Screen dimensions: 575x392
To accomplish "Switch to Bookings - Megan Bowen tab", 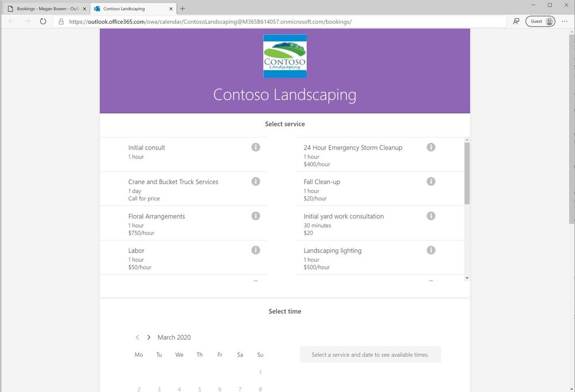I will (47, 9).
